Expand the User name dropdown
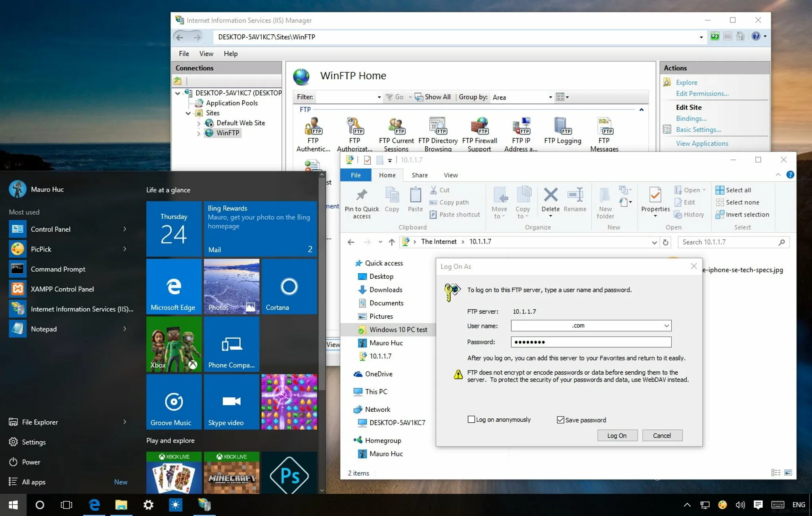This screenshot has height=516, width=812. pyautogui.click(x=666, y=326)
